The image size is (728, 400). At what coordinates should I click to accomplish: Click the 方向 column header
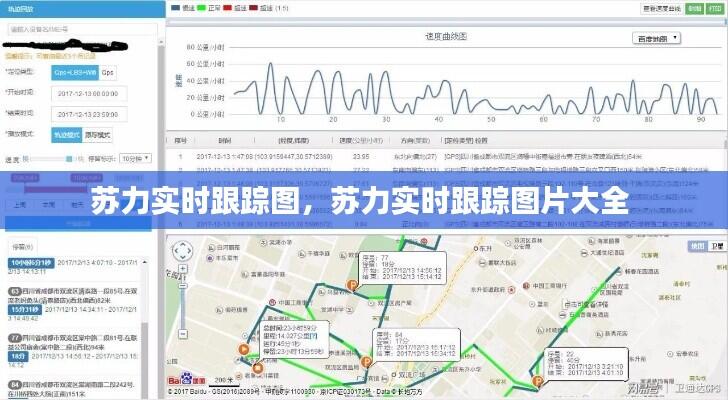point(415,140)
